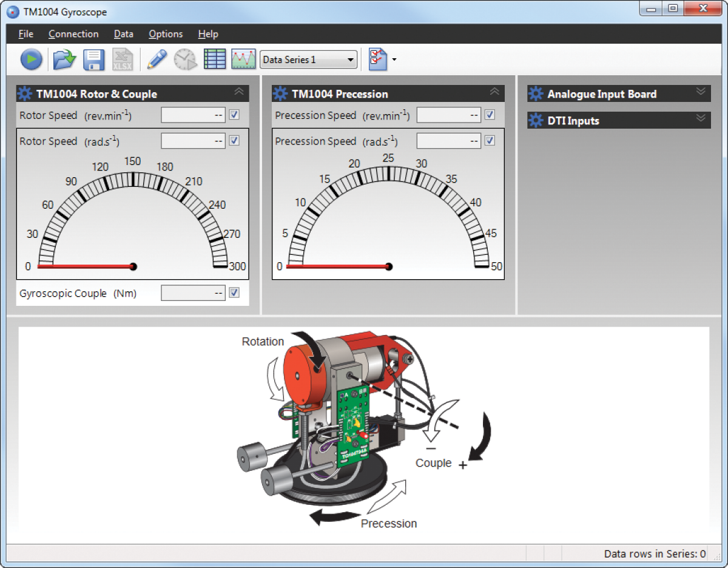Click the Rotation label in the diagram

pos(263,342)
